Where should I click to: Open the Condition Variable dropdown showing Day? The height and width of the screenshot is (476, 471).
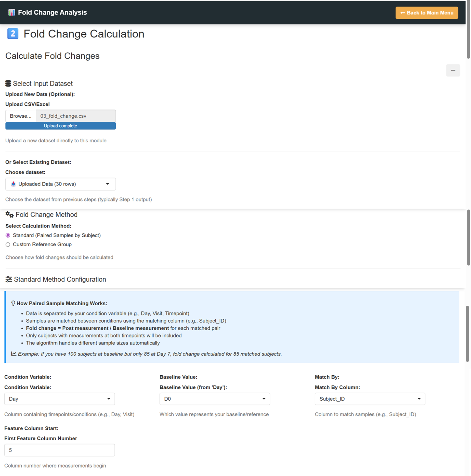(59, 399)
